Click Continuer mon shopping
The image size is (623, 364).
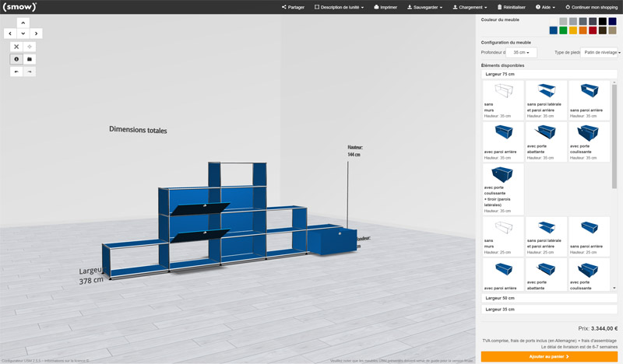tap(591, 7)
